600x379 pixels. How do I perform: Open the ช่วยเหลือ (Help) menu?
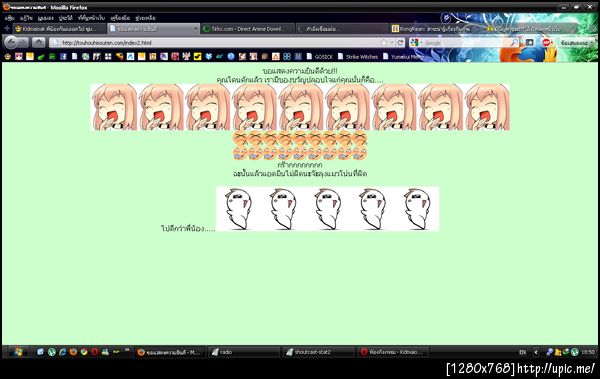(145, 18)
